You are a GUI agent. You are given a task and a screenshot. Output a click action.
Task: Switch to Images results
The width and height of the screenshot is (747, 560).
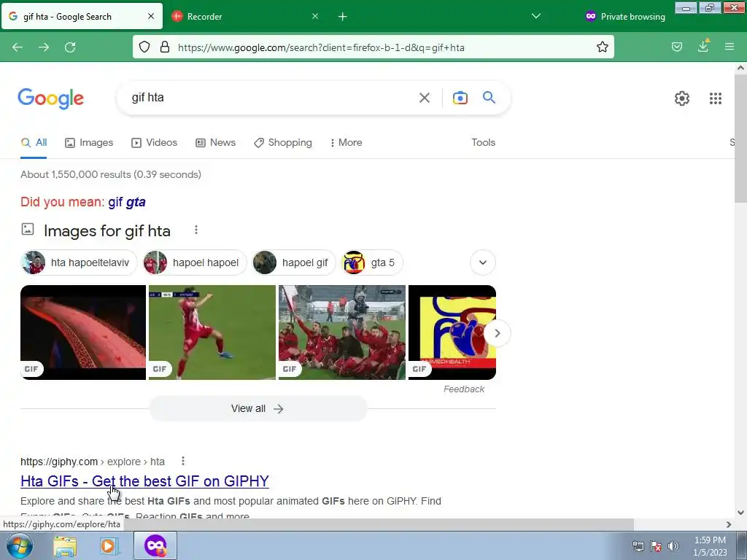(89, 142)
